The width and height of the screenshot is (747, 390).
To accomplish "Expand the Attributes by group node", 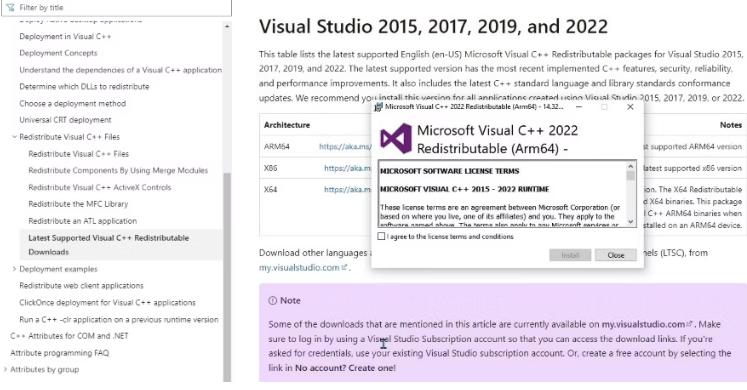I will (5, 370).
